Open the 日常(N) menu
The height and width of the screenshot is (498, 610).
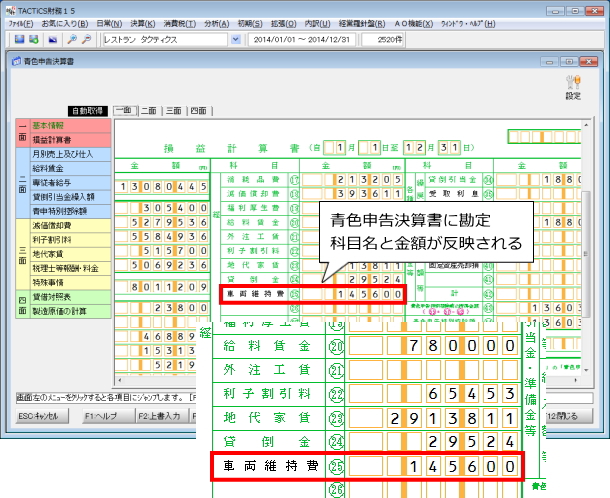coord(109,24)
